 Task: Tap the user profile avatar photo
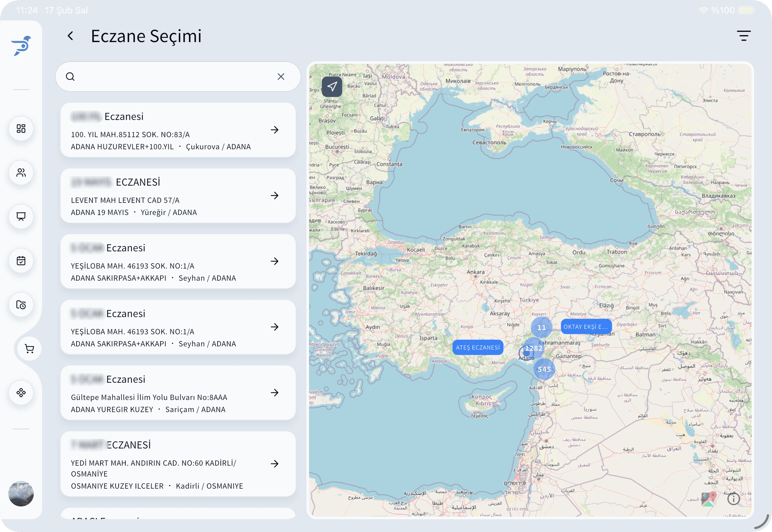click(21, 494)
